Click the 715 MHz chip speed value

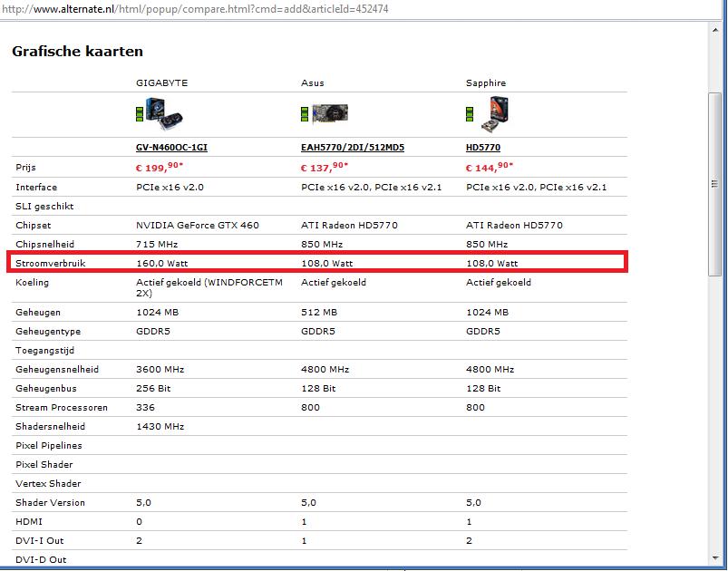coord(157,244)
